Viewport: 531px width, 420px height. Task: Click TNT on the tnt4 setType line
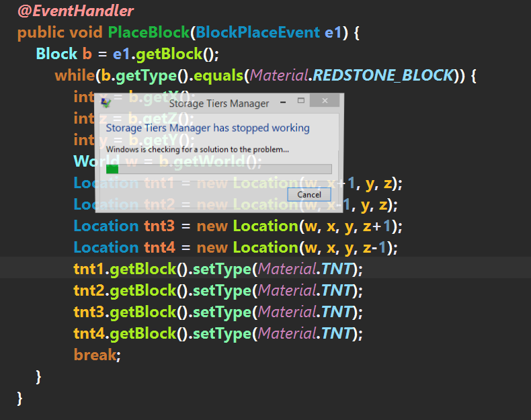pos(338,333)
